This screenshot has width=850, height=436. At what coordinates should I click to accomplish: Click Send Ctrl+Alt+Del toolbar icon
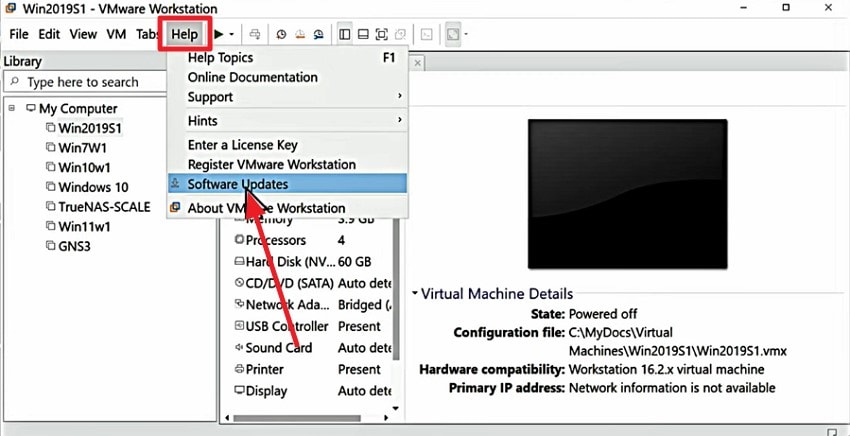(254, 34)
